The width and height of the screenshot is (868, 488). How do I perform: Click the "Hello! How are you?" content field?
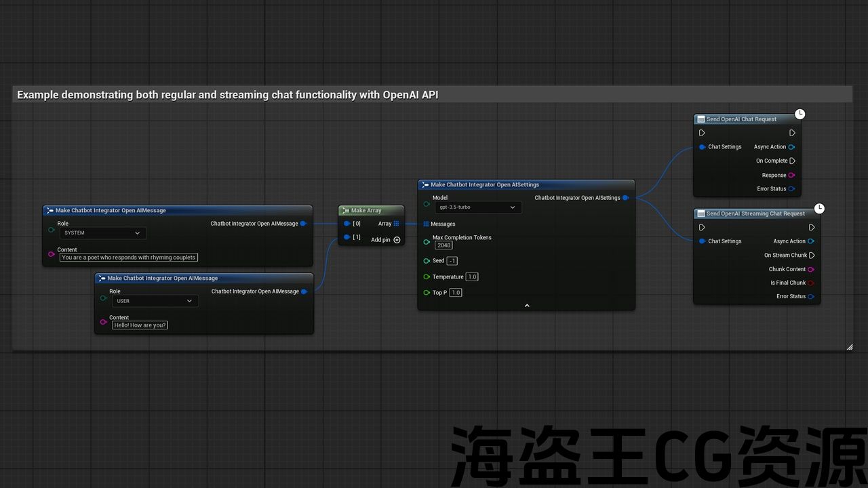(140, 325)
